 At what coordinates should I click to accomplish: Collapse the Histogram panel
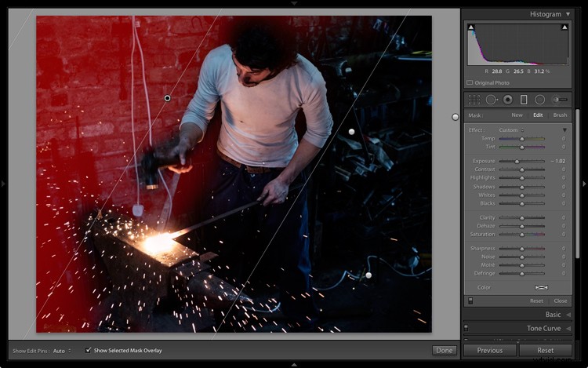coord(568,14)
